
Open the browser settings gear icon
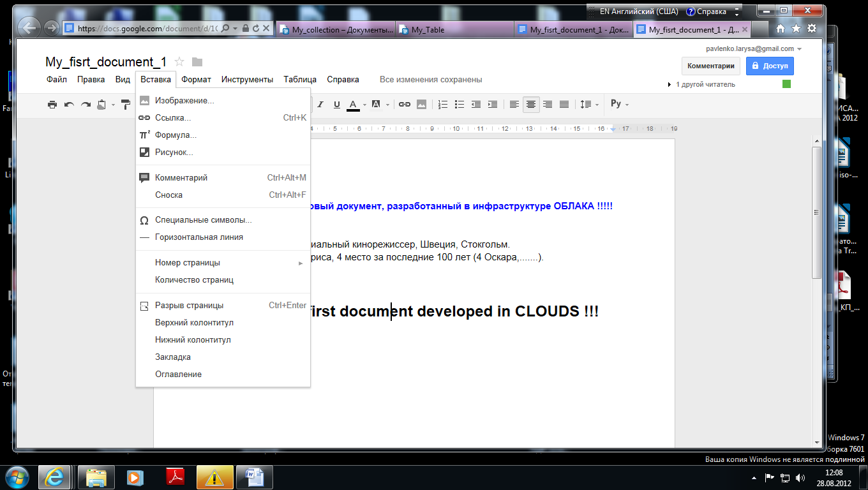pyautogui.click(x=812, y=29)
